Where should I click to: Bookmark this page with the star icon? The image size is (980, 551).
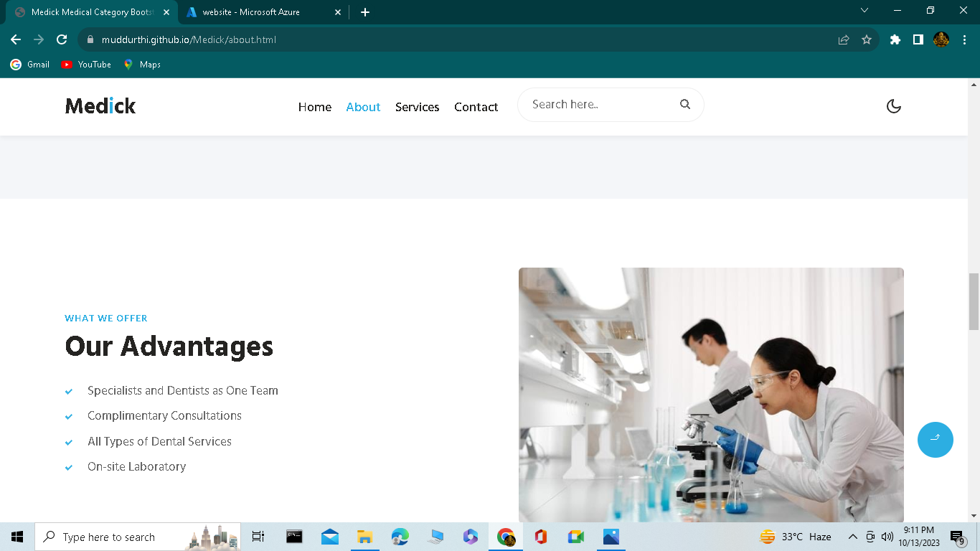(x=867, y=39)
